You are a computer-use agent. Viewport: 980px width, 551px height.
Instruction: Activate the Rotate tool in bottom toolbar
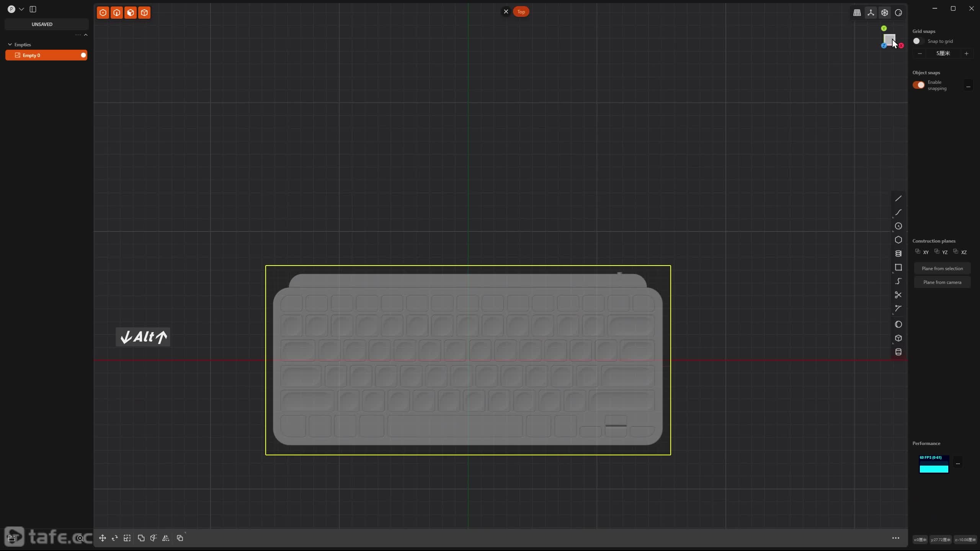click(114, 538)
